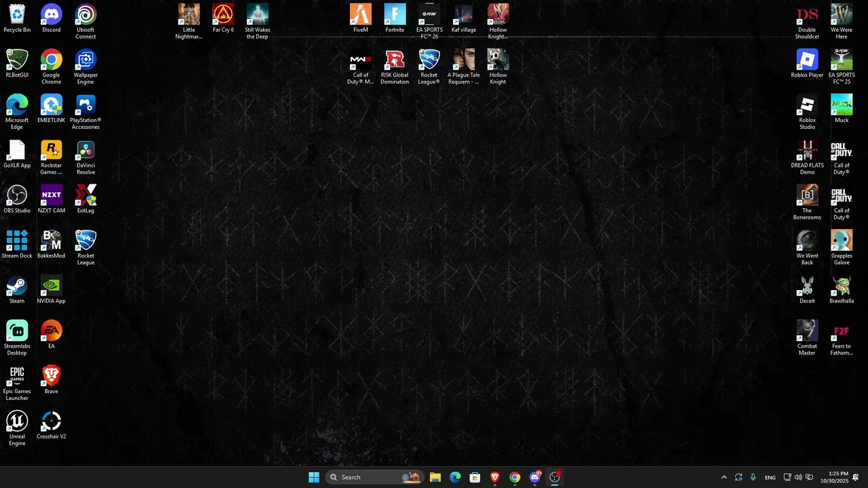The height and width of the screenshot is (488, 868).
Task: Switch to Brave on the taskbar
Action: pyautogui.click(x=495, y=477)
